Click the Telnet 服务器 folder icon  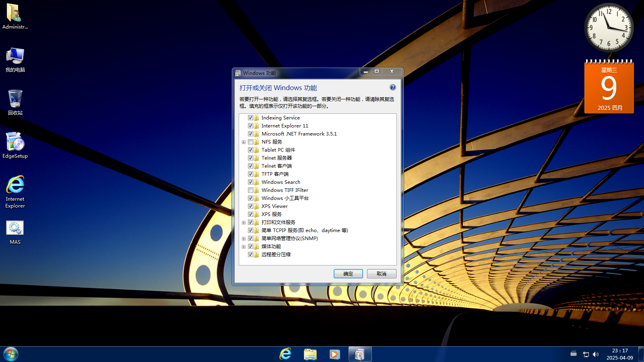256,158
